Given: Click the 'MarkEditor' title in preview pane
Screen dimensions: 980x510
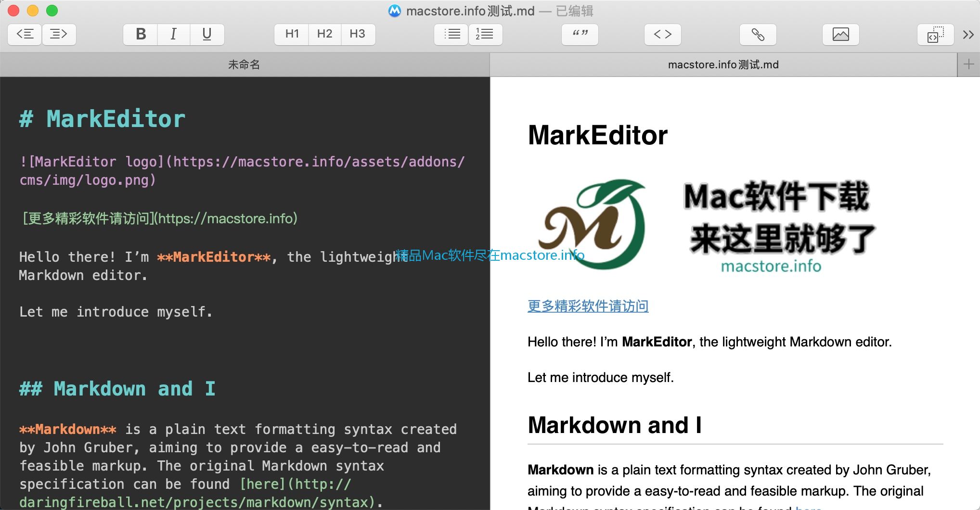Looking at the screenshot, I should click(x=598, y=135).
